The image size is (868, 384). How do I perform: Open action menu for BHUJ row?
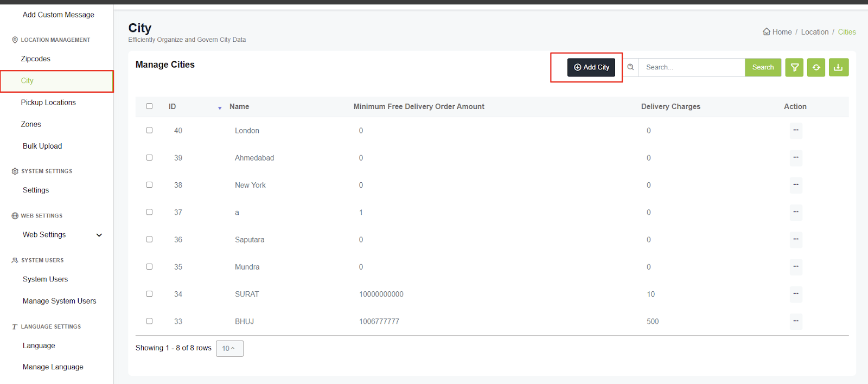click(x=796, y=321)
